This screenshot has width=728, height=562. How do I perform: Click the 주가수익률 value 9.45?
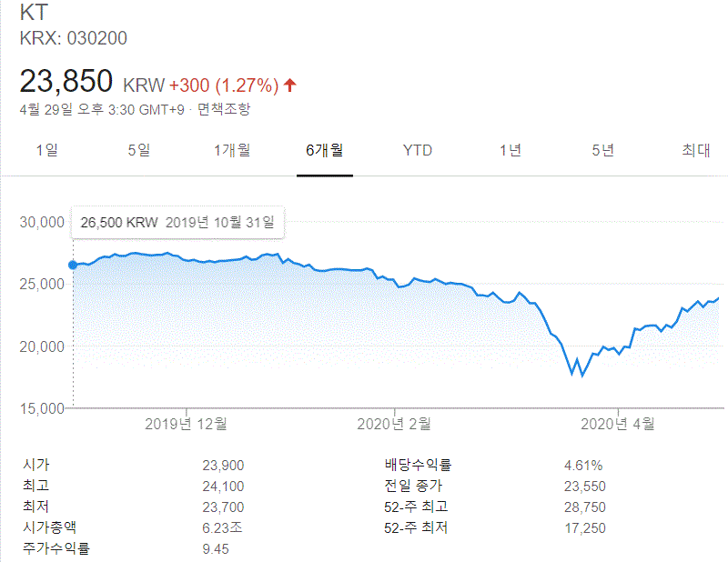216,549
